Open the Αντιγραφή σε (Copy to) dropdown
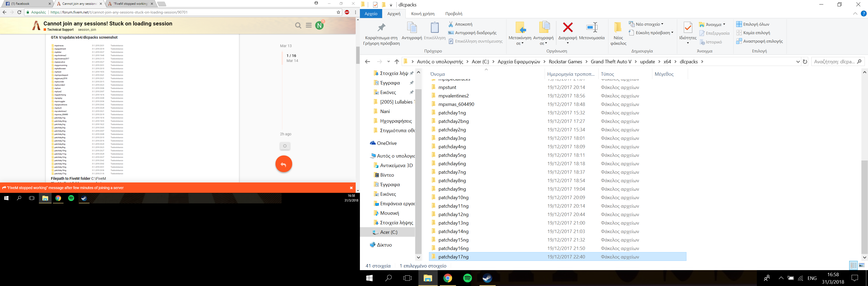The image size is (868, 286). pos(543,41)
